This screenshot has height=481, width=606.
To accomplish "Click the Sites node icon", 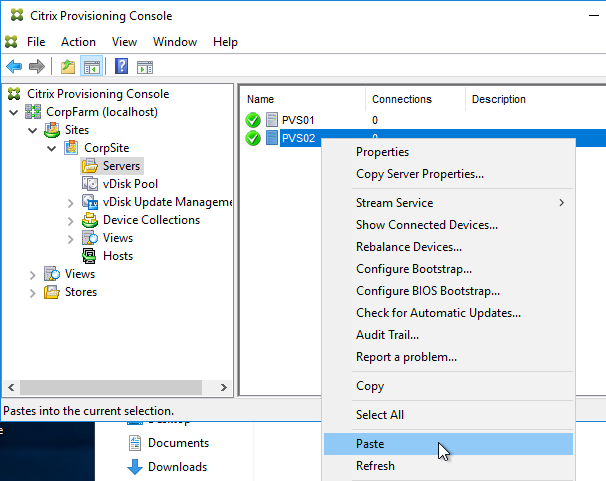I will [x=52, y=130].
